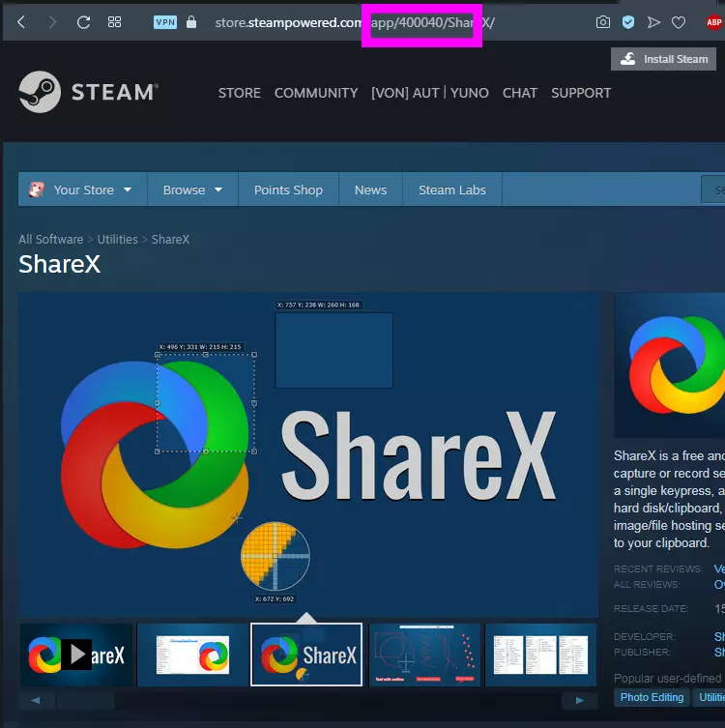Click the All Software breadcrumb link

(x=51, y=239)
